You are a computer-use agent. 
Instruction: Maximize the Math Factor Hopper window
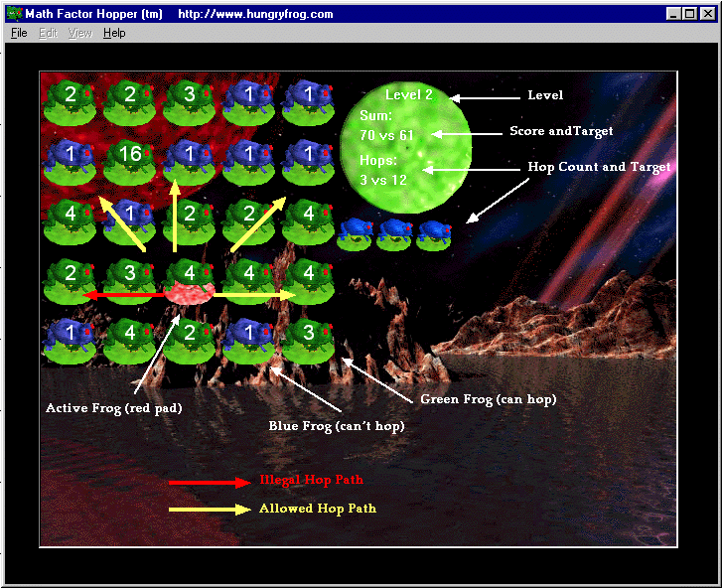click(690, 14)
